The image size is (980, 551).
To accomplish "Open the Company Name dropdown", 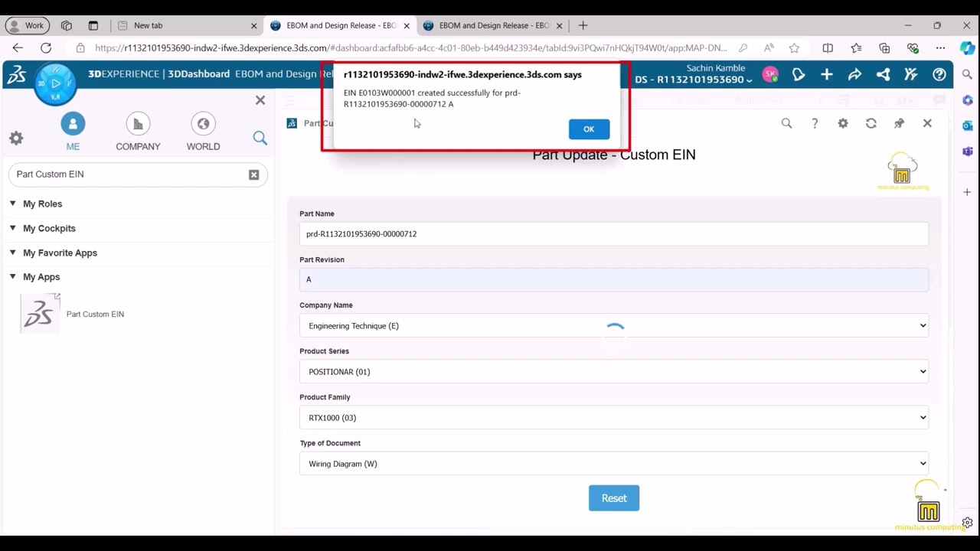I will click(614, 325).
